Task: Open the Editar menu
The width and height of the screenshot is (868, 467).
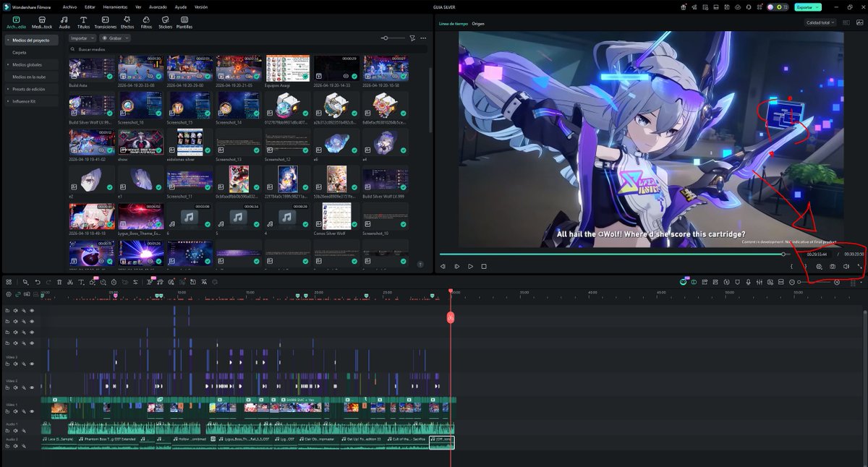Action: (90, 7)
